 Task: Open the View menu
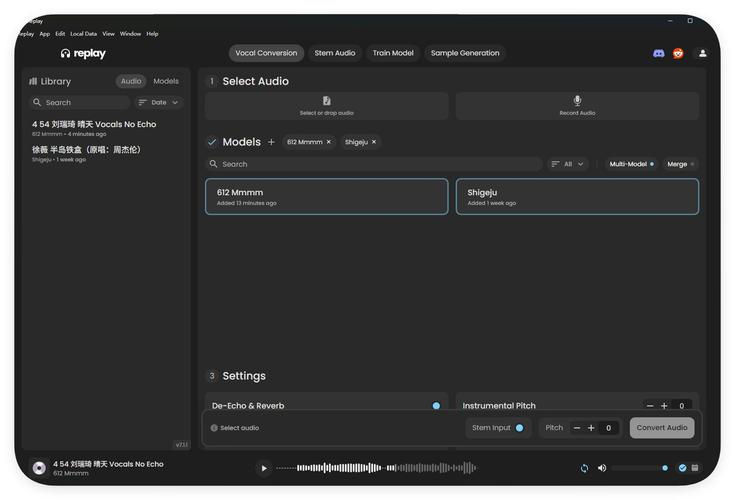(x=108, y=34)
